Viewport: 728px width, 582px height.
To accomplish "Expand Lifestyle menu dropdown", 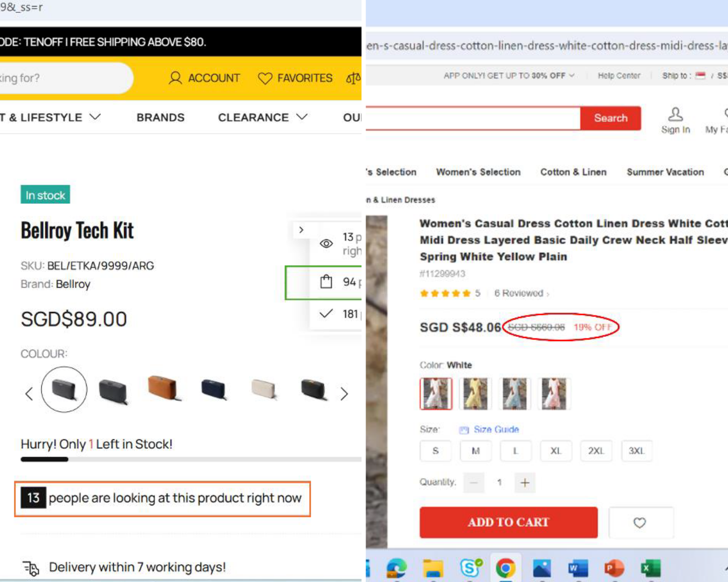I will point(95,117).
